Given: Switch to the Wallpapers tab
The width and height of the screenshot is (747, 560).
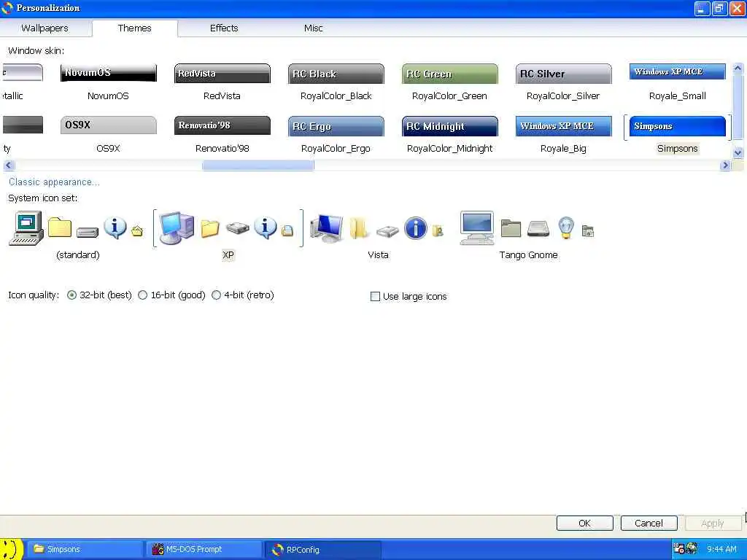Looking at the screenshot, I should [44, 28].
